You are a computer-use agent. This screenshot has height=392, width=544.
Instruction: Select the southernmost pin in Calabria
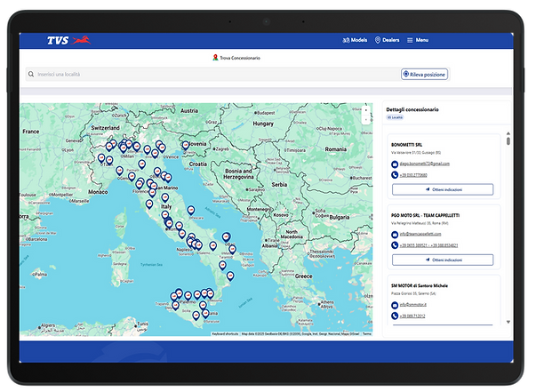pyautogui.click(x=230, y=276)
